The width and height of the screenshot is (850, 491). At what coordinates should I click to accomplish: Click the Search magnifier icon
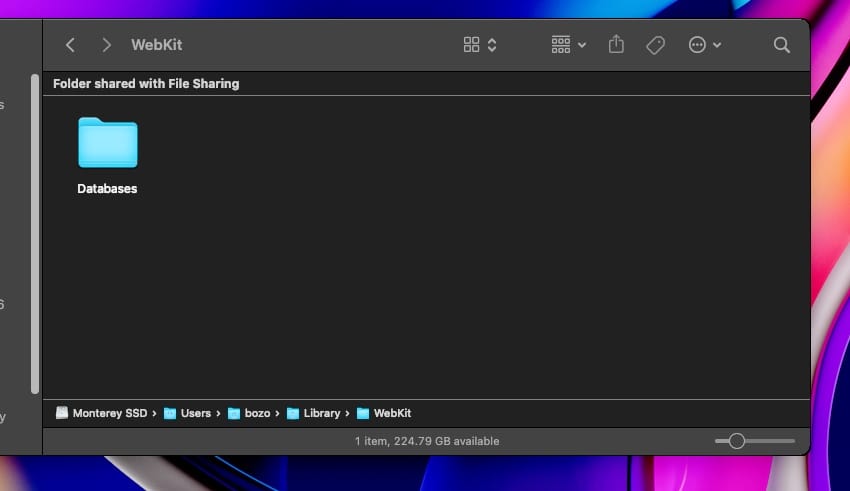781,45
